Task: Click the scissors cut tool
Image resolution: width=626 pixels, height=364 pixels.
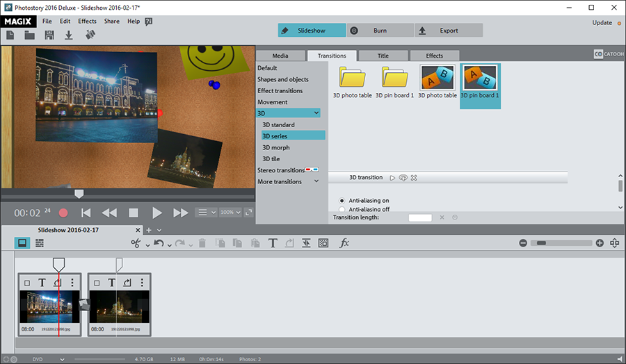Action: tap(136, 243)
